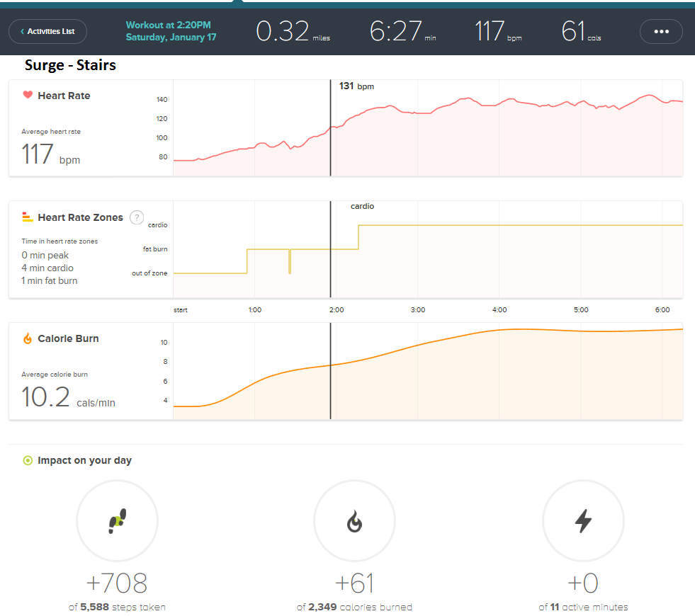
Task: Click the 'Surge - Stairs' heading
Action: (70, 65)
